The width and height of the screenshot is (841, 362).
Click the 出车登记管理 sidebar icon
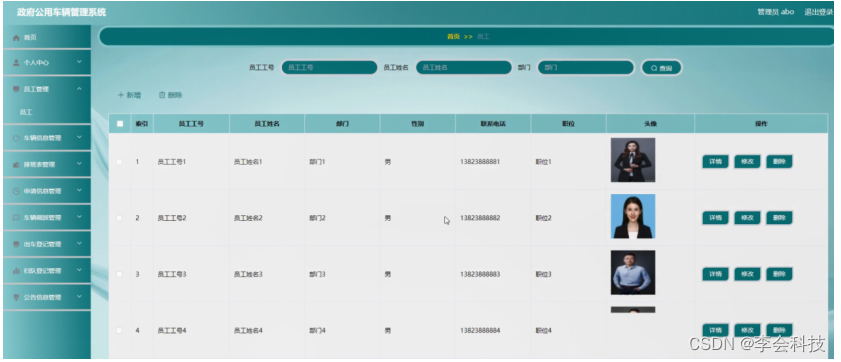point(16,244)
